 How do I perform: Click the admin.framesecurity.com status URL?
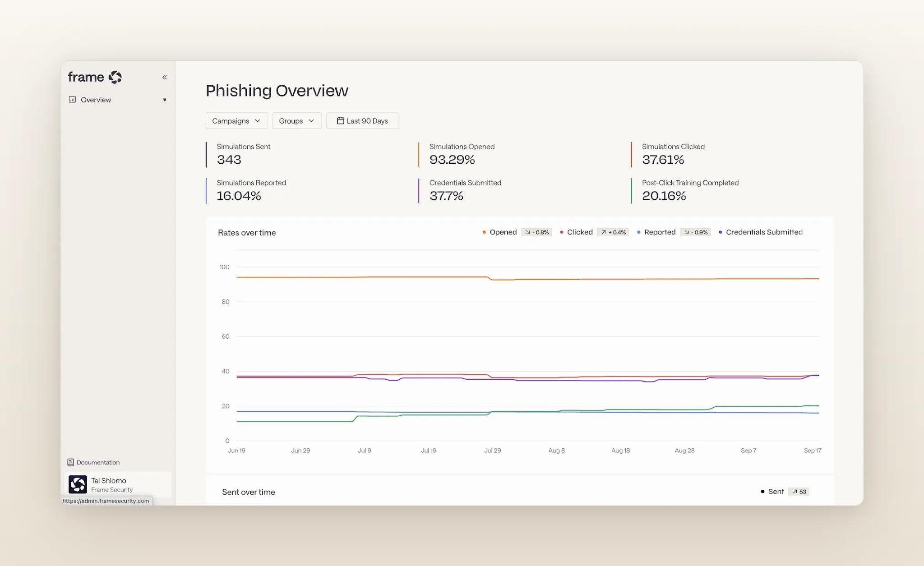coord(106,501)
